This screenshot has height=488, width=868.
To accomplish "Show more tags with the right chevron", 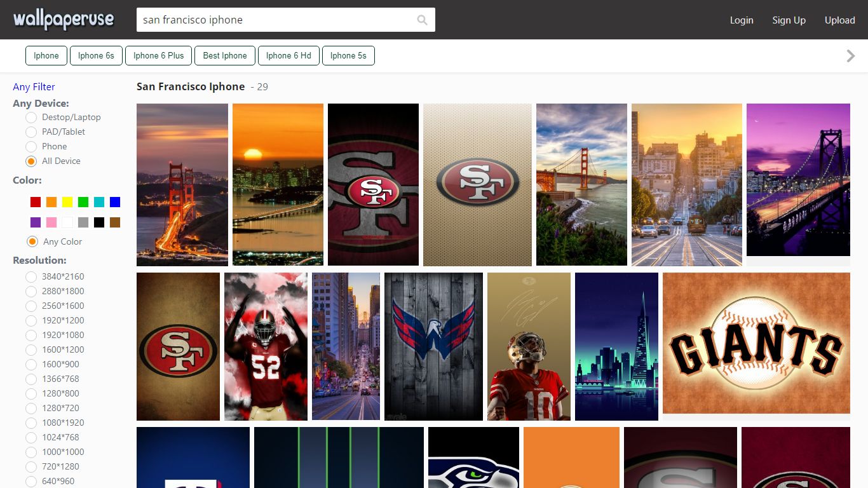I will (x=851, y=56).
